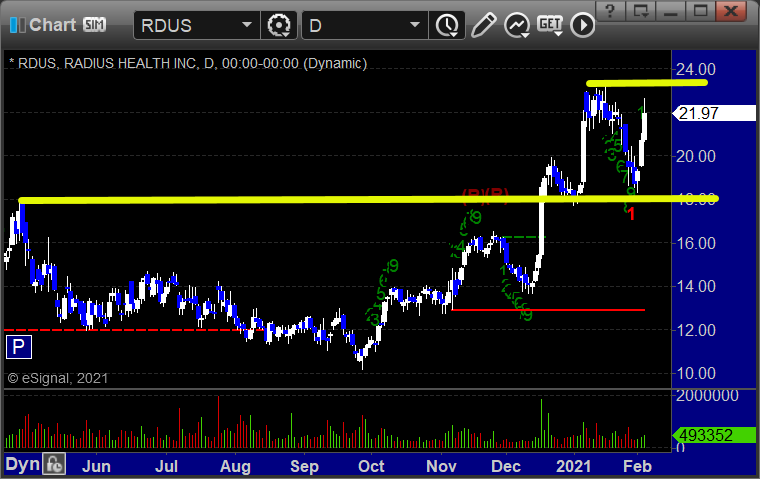Click the question mark help button

tap(610, 10)
